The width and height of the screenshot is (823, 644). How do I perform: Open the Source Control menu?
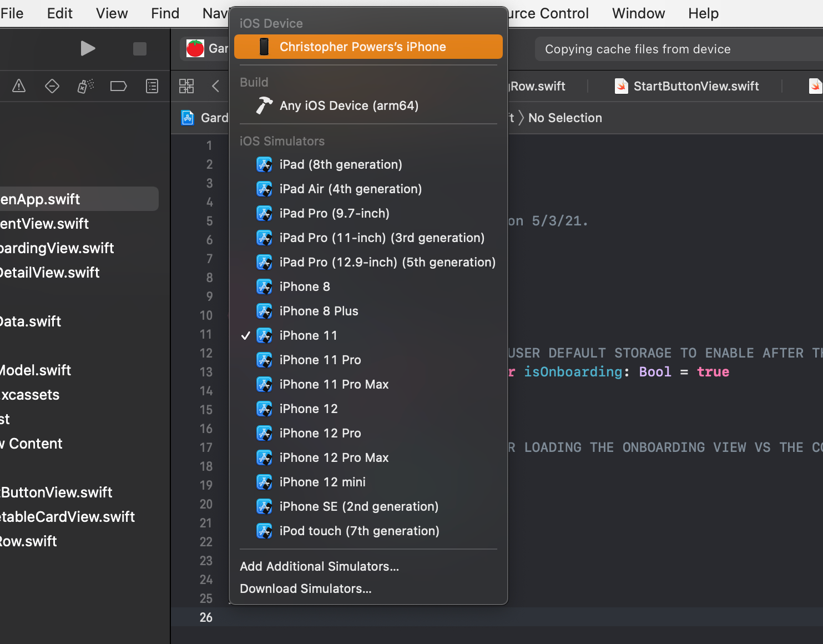(548, 13)
